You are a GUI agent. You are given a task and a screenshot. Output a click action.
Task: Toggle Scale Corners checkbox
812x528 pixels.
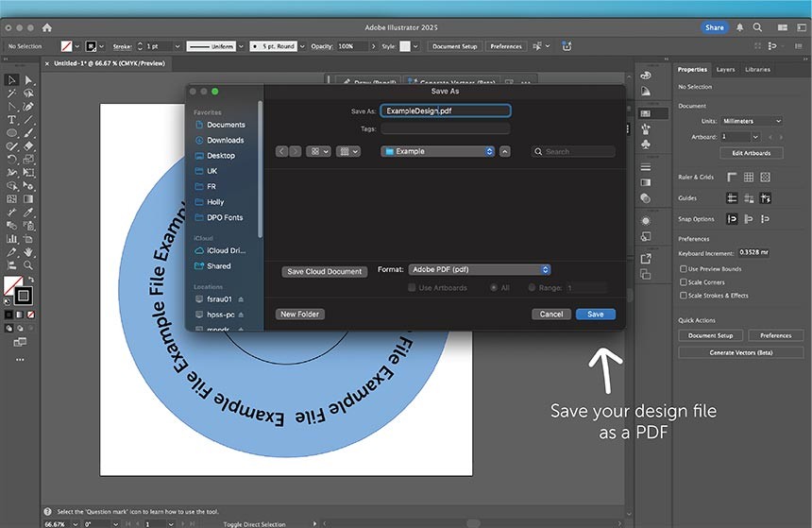coord(684,282)
